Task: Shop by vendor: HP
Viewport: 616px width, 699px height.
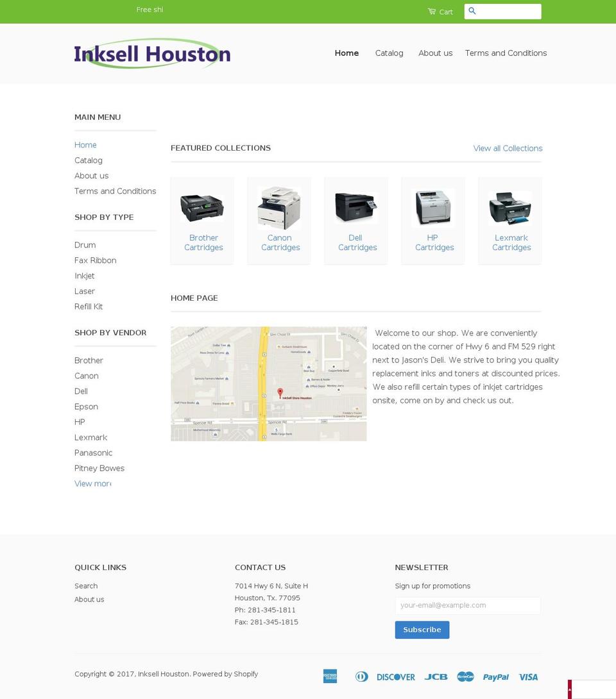Action: tap(80, 422)
